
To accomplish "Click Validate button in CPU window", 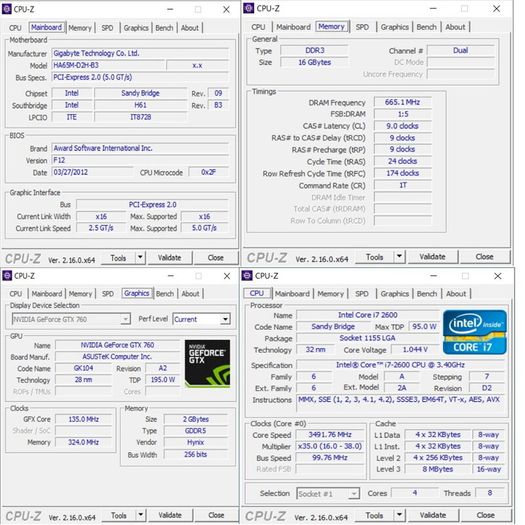I will click(433, 515).
